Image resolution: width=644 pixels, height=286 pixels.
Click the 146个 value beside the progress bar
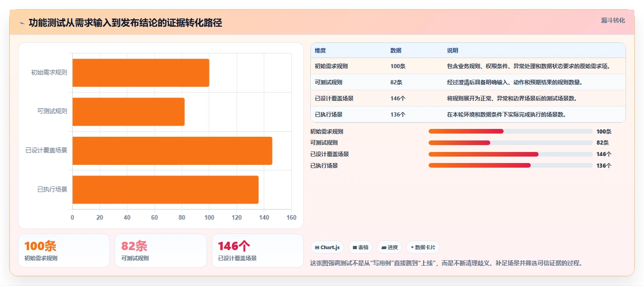(x=603, y=154)
